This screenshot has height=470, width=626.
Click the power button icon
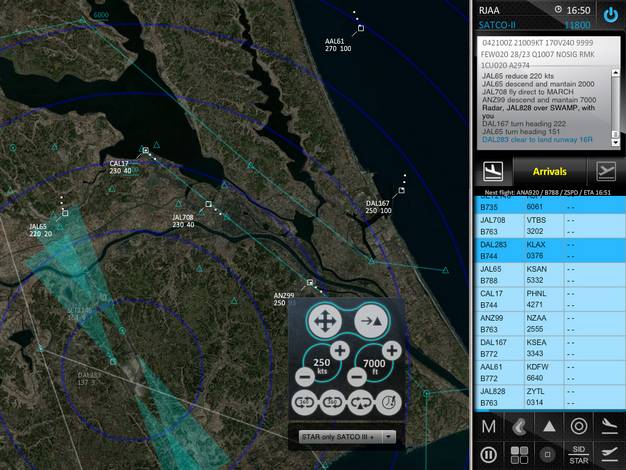(x=609, y=16)
